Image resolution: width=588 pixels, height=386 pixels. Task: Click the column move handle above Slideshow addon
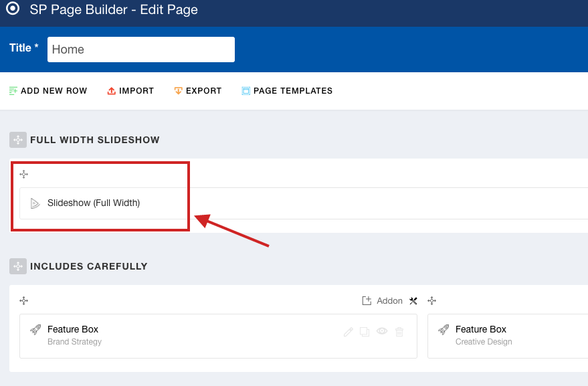23,174
